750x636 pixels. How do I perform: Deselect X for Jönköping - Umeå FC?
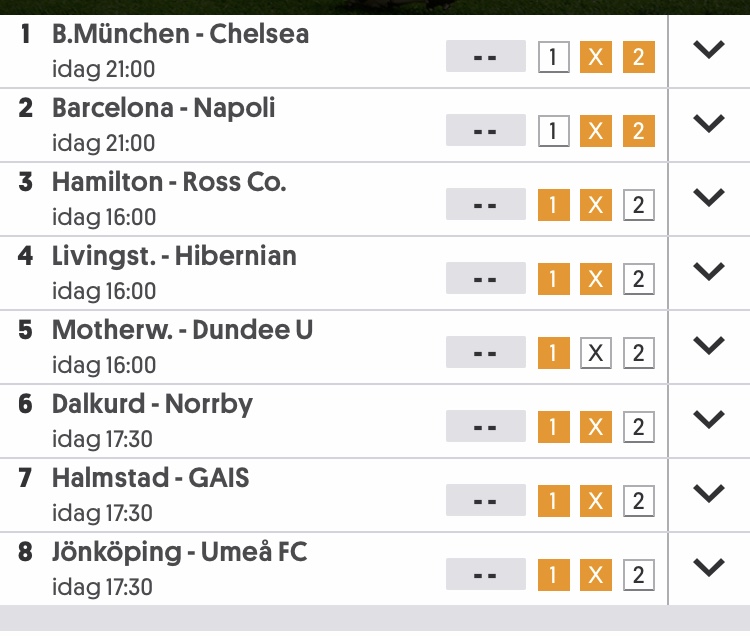click(x=596, y=575)
